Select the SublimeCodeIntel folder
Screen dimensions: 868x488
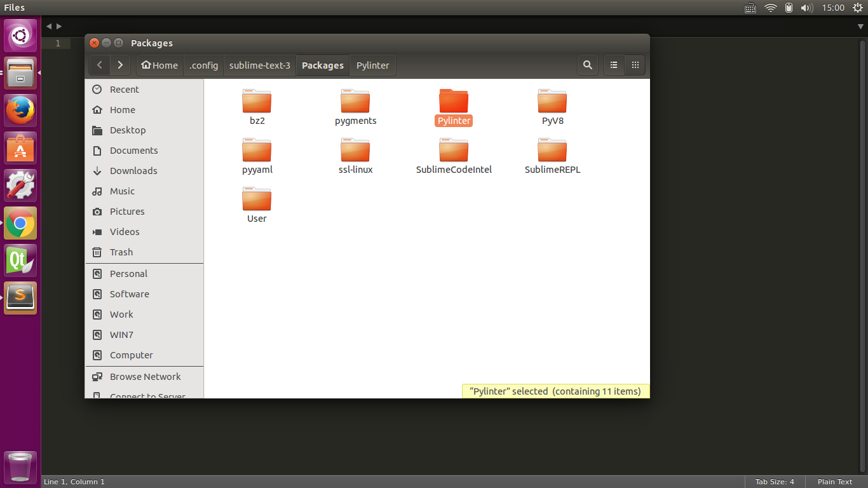pyautogui.click(x=454, y=156)
